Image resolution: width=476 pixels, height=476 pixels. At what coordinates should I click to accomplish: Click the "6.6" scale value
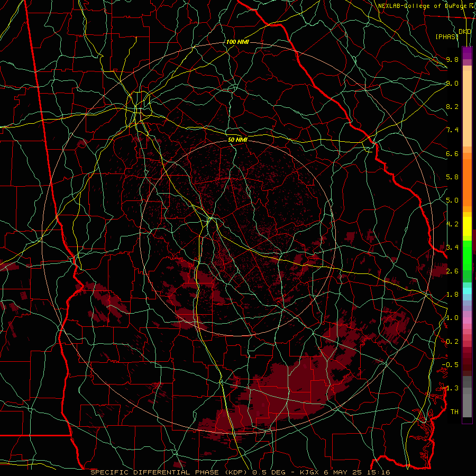[x=452, y=153]
